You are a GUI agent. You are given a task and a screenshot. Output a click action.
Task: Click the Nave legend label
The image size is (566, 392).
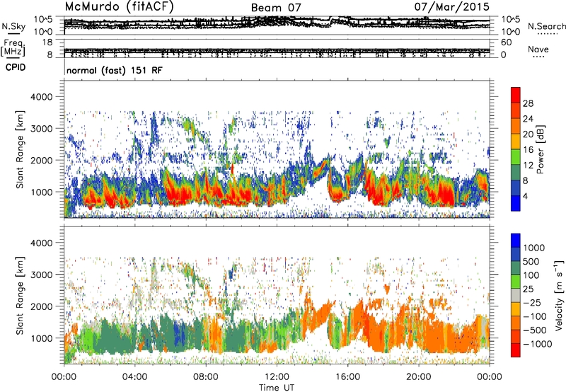pos(538,49)
